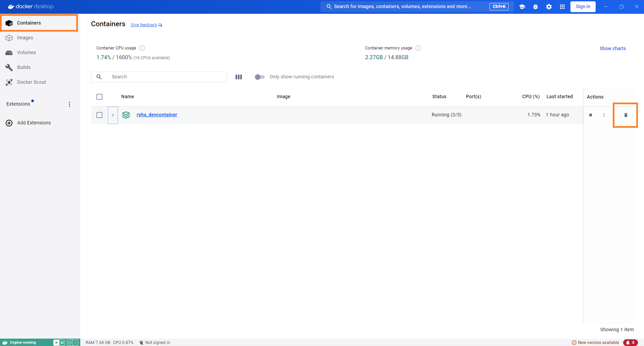Click New version available notice
644x346 pixels.
(x=595, y=343)
